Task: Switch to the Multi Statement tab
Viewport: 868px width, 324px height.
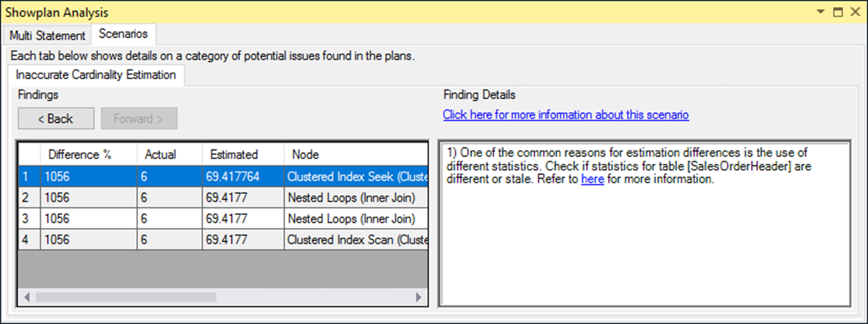Action: (47, 35)
